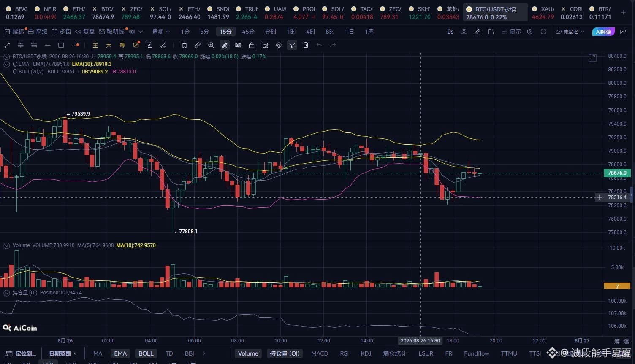
Task: Click the magnet/link drawings icon
Action: [x=279, y=45]
